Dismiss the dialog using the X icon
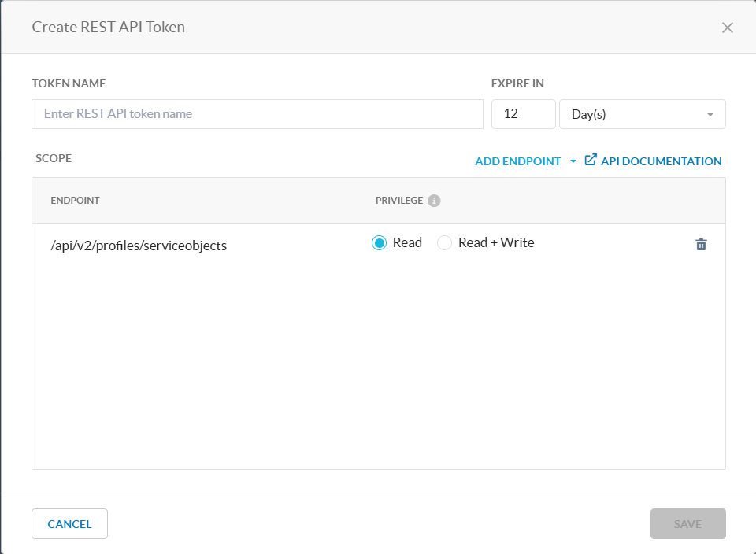The height and width of the screenshot is (554, 756). pyautogui.click(x=727, y=27)
